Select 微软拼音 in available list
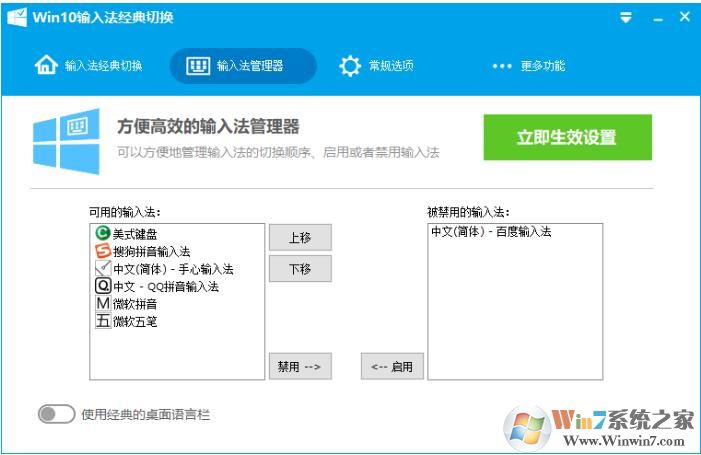This screenshot has height=455, width=701. [177, 303]
